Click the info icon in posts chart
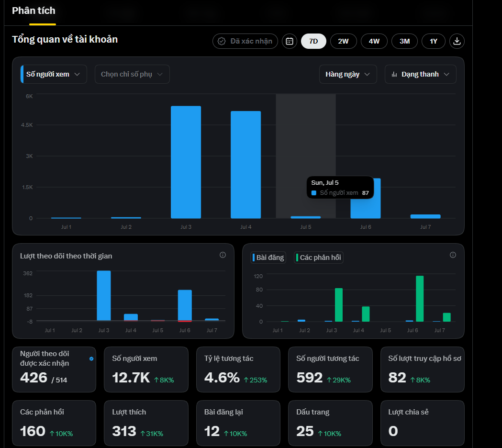This screenshot has width=502, height=448. (x=453, y=255)
